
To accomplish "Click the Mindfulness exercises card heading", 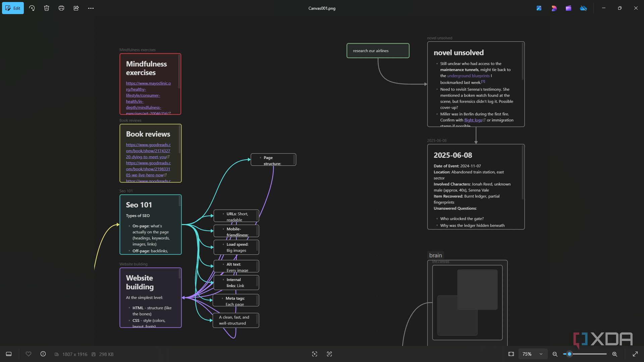I will coord(146,68).
